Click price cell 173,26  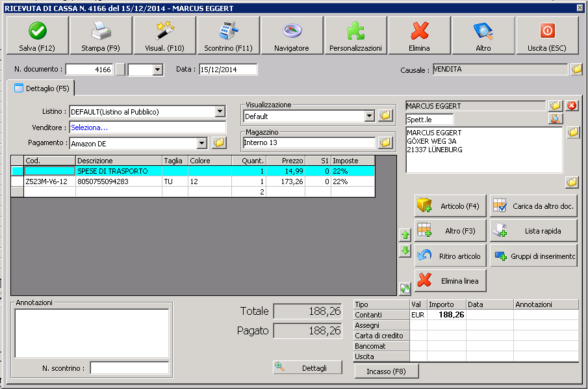(285, 181)
